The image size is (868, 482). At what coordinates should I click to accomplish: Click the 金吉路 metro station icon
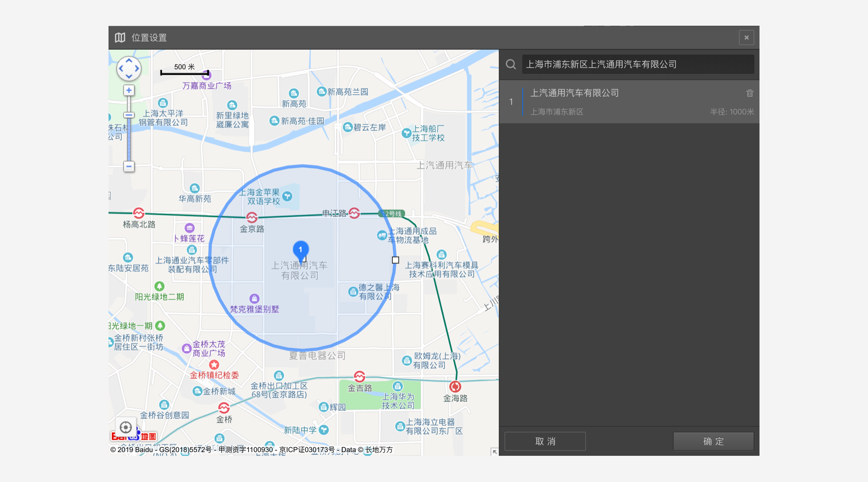click(x=359, y=377)
